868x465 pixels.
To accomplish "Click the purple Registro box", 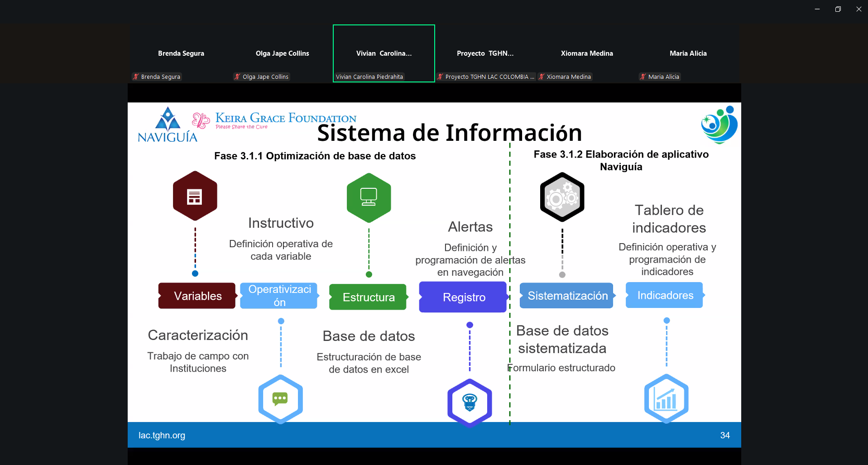I will pyautogui.click(x=463, y=297).
